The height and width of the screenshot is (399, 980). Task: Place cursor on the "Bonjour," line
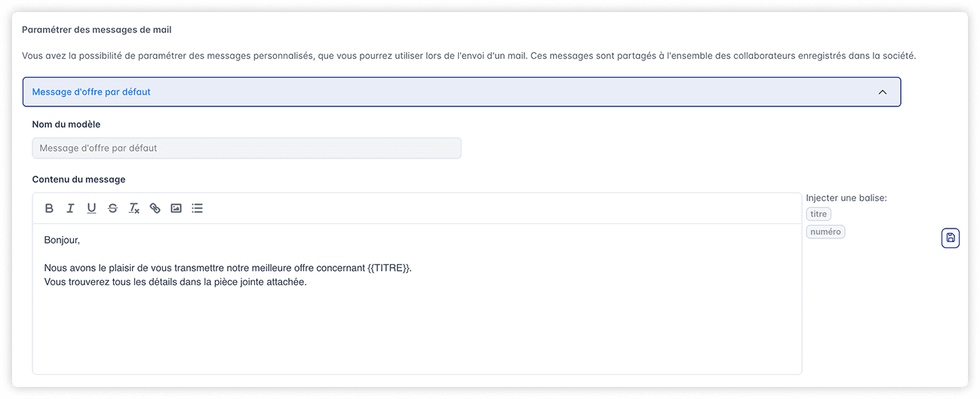coord(62,240)
